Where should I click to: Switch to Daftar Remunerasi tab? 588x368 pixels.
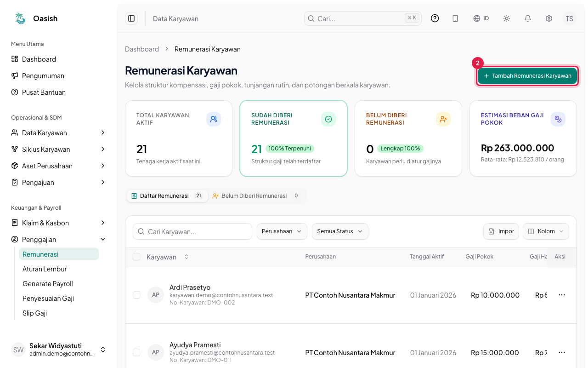(x=167, y=196)
